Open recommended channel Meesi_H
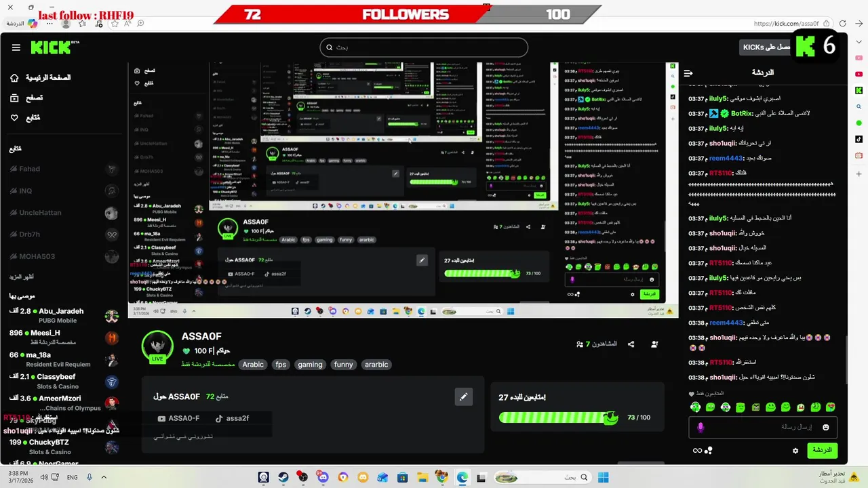 (64, 337)
